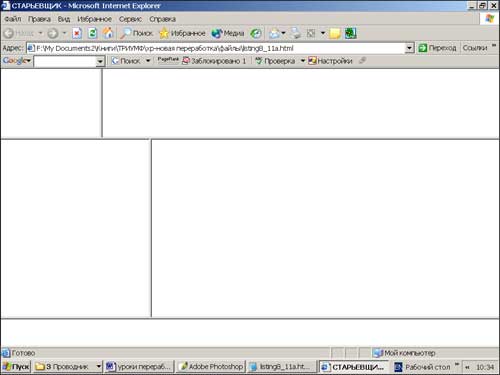Open the Медиа media pane button
The width and height of the screenshot is (500, 375).
click(228, 33)
